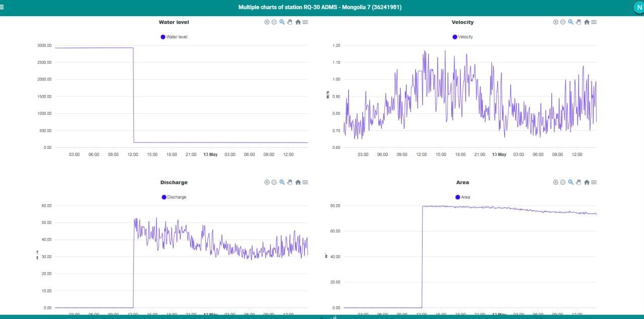Toggle the Water level series legend
Image resolution: width=644 pixels, height=319 pixels.
(174, 37)
